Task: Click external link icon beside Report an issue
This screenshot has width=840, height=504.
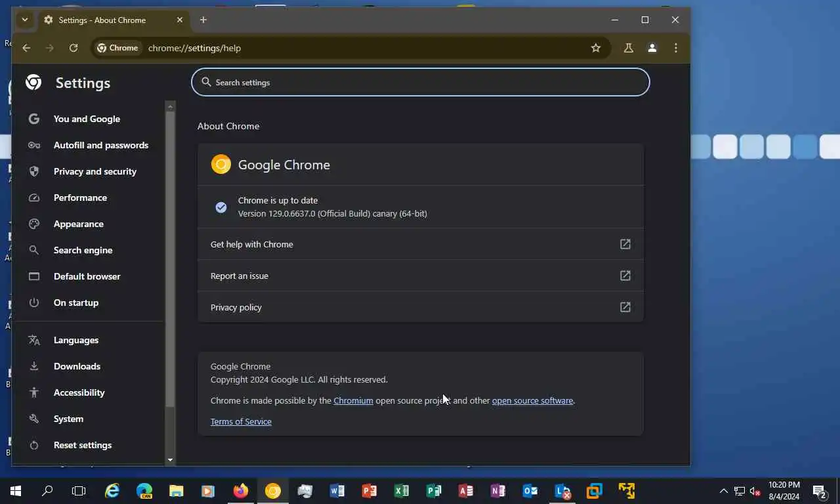Action: tap(625, 276)
